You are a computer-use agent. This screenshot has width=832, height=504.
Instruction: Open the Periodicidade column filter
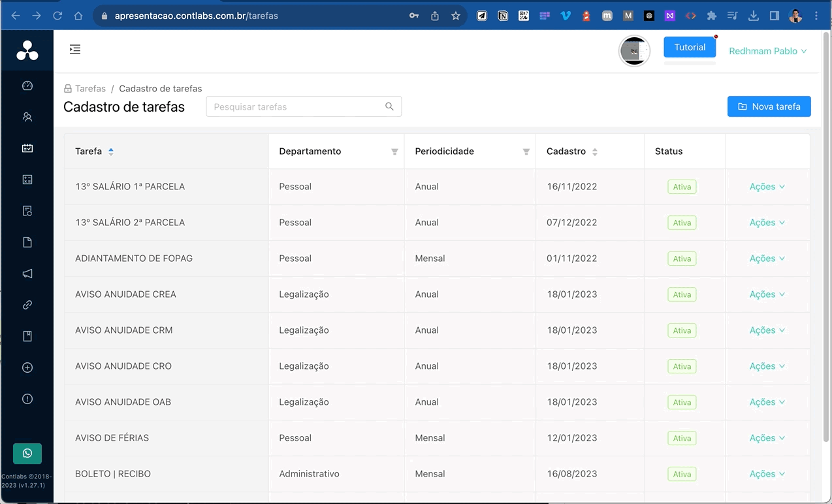pyautogui.click(x=526, y=151)
